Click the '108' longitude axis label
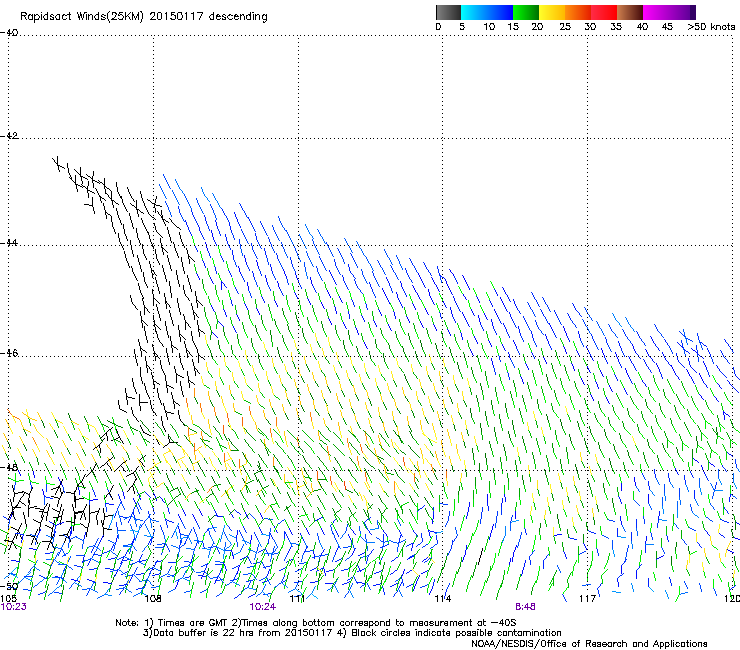Image resolution: width=740 pixels, height=650 pixels. (153, 599)
